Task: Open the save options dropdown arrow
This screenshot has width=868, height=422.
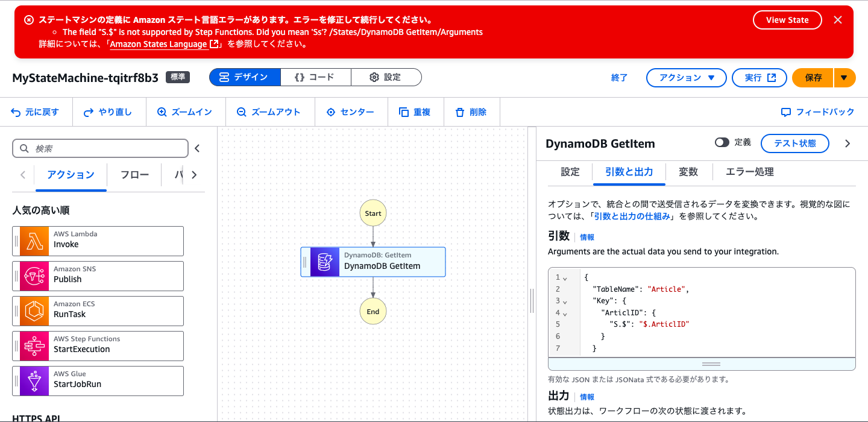Action: [844, 78]
